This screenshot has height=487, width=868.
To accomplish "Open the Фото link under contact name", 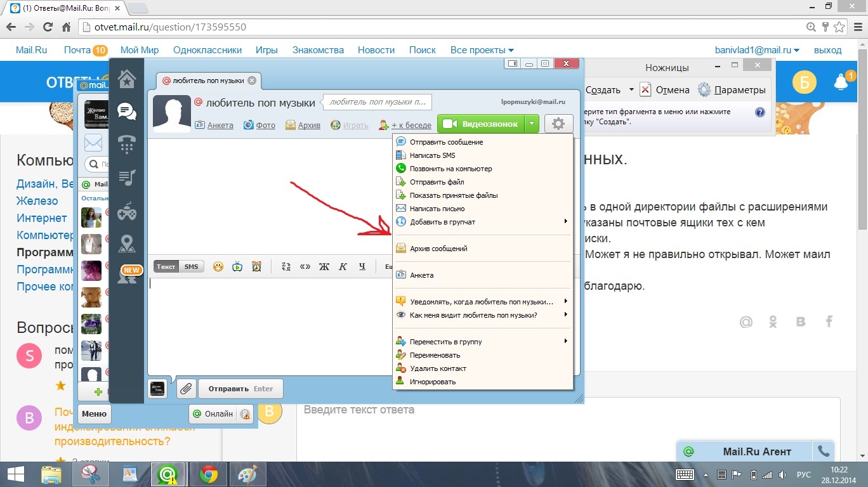I will click(260, 125).
